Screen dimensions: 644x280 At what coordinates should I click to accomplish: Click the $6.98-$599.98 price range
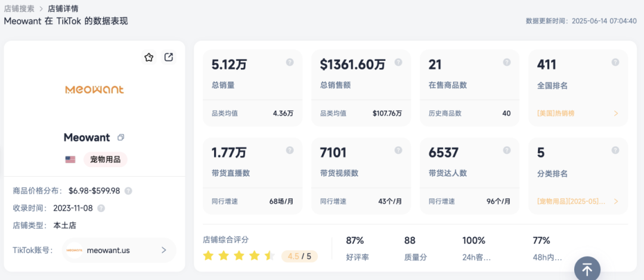click(x=94, y=191)
